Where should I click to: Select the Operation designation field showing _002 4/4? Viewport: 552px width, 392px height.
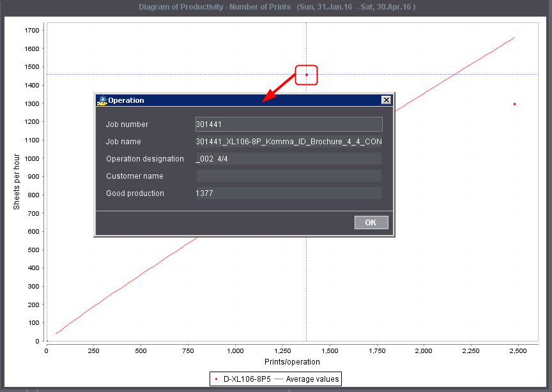tap(288, 158)
